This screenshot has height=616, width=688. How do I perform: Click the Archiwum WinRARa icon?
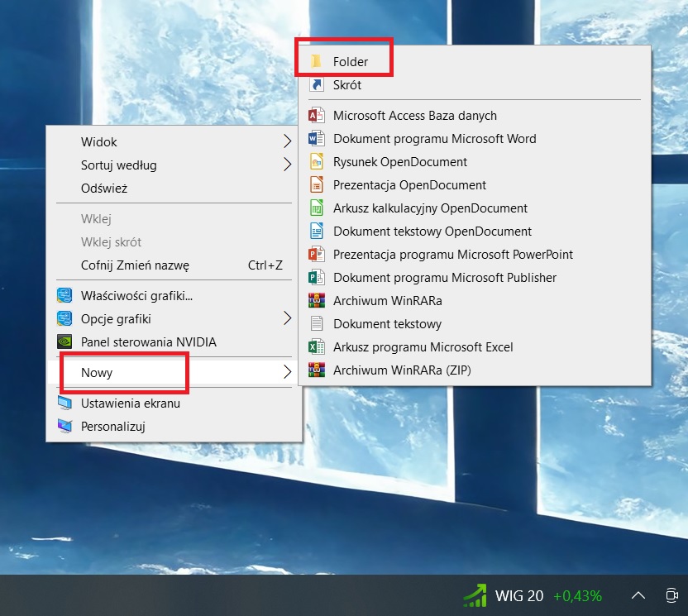click(x=317, y=300)
